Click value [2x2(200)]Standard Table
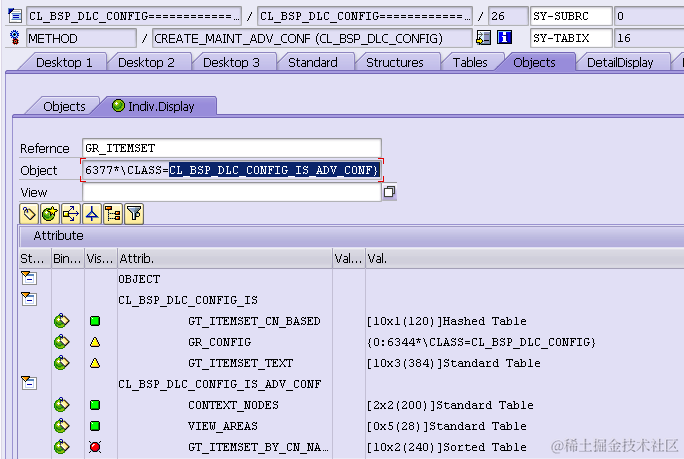This screenshot has height=459, width=684. (x=450, y=405)
